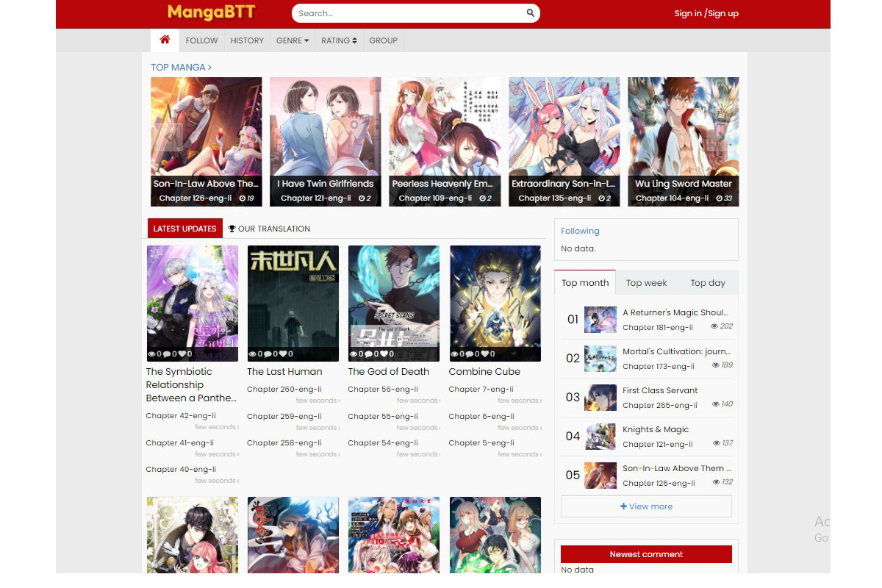This screenshot has width=882, height=588.
Task: Open the History menu item
Action: [x=246, y=40]
